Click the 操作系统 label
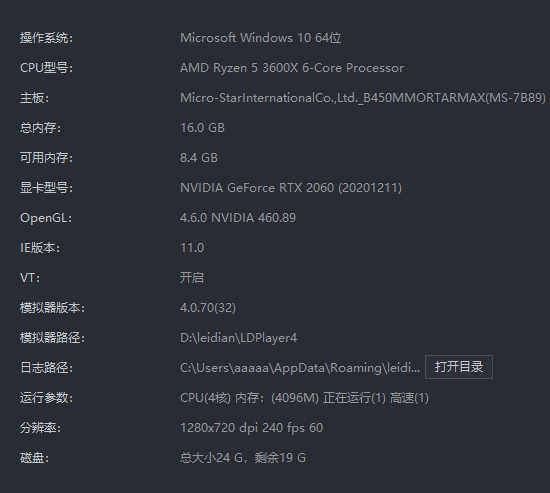 [46, 38]
